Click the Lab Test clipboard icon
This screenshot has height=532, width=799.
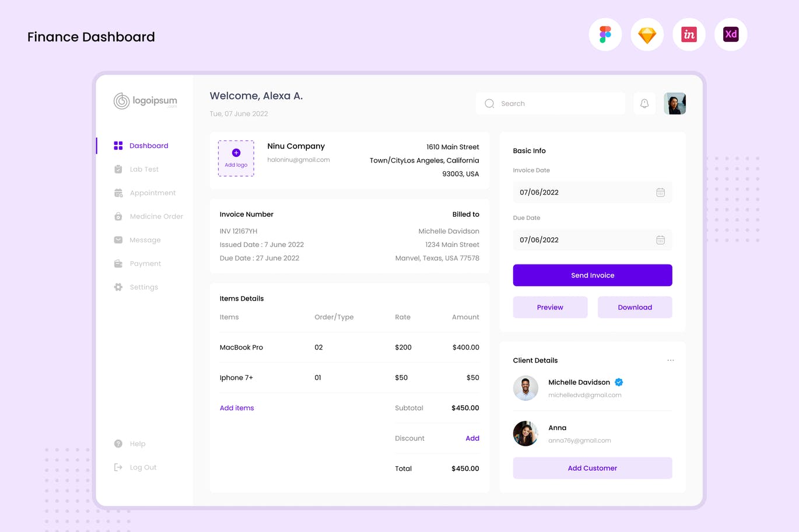[118, 169]
